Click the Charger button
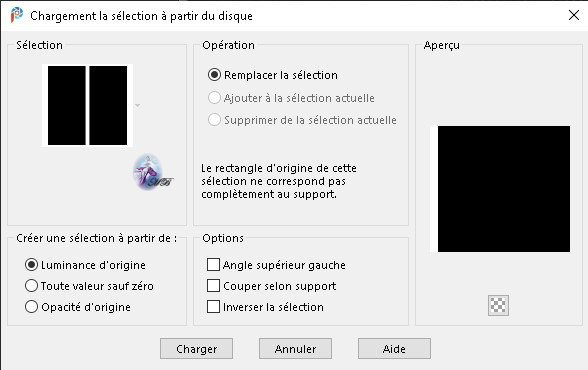Viewport: 588px width, 370px height. click(196, 349)
